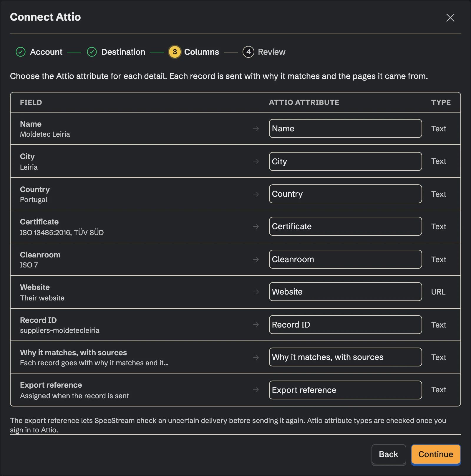
Task: Open the Review step
Action: tap(272, 52)
